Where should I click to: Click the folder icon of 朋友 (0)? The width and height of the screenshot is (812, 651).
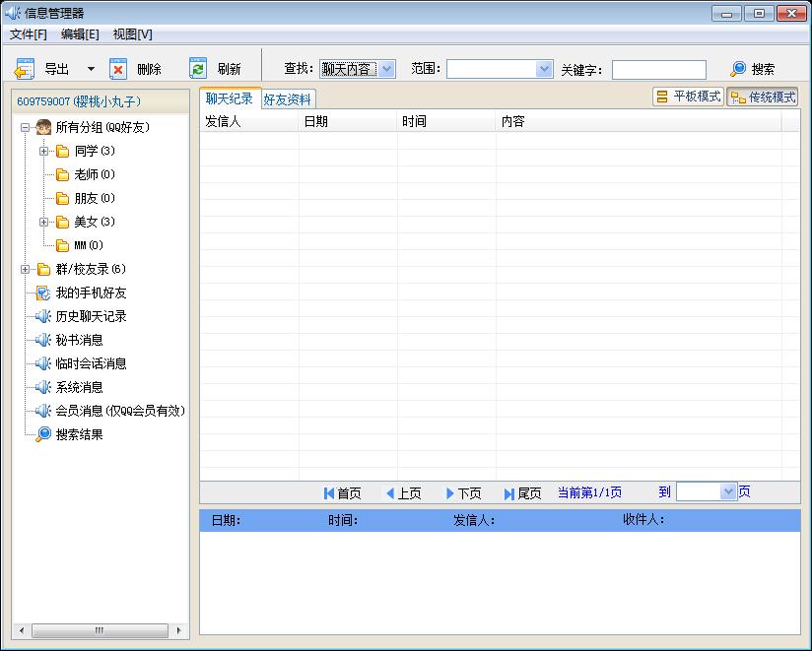pos(63,198)
